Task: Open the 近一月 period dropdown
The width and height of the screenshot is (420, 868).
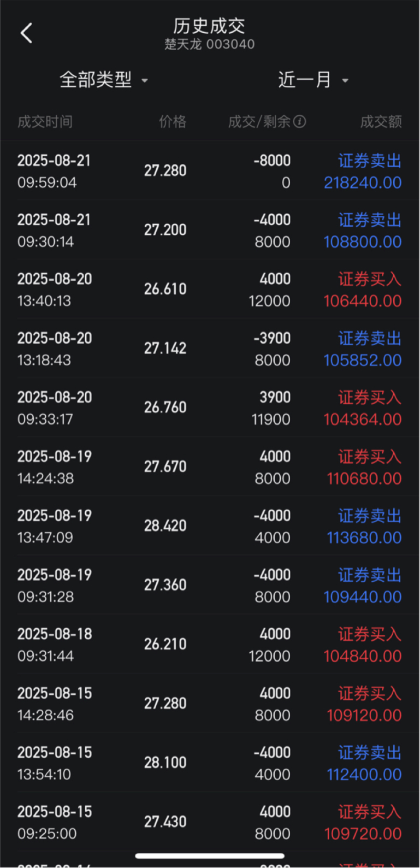Action: 313,80
